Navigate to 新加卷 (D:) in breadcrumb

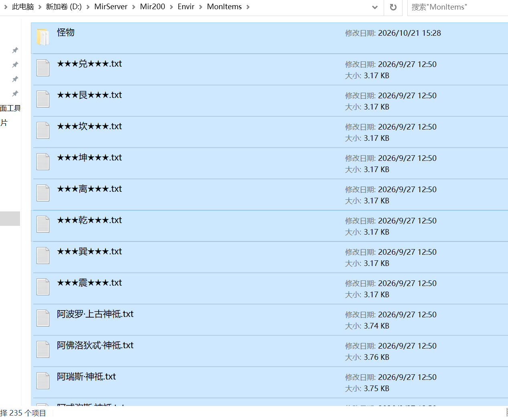click(64, 7)
